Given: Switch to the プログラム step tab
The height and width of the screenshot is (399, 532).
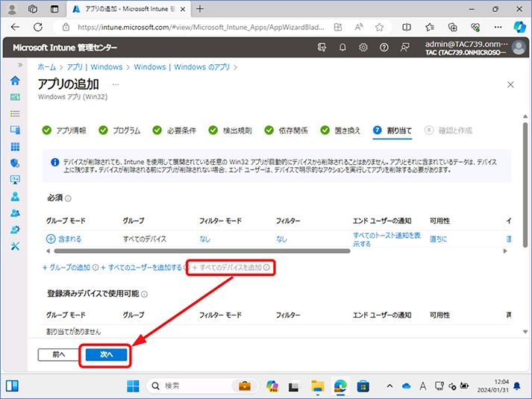Looking at the screenshot, I should coord(119,131).
